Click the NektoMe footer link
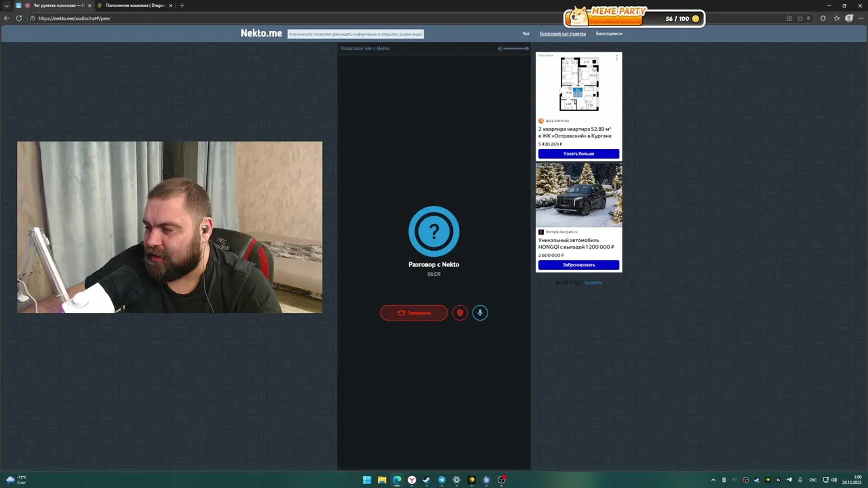The height and width of the screenshot is (488, 868). coord(593,283)
